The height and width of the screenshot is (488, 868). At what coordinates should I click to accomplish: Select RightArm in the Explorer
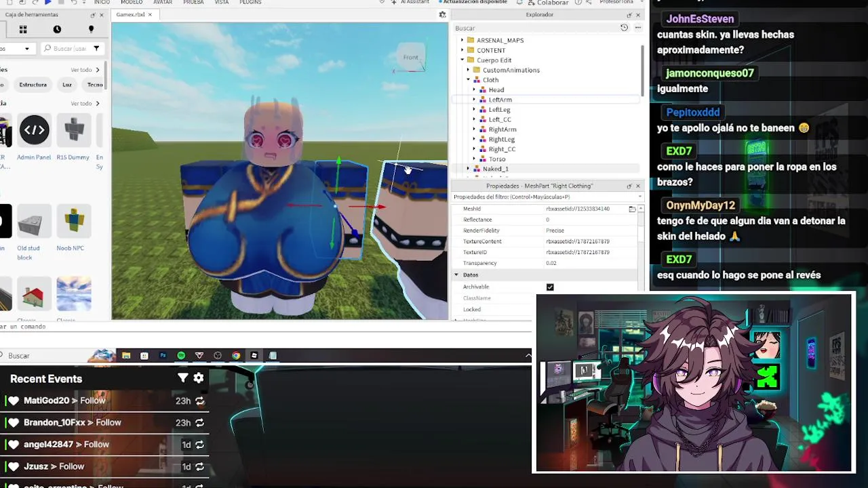click(502, 129)
